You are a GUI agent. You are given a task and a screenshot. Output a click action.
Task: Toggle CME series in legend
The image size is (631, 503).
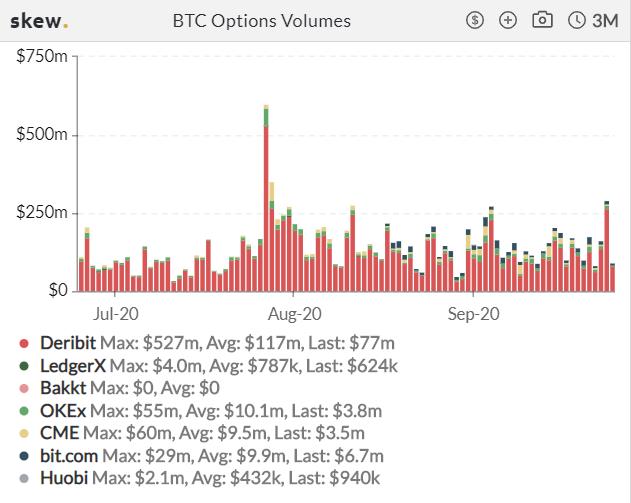pyautogui.click(x=60, y=433)
